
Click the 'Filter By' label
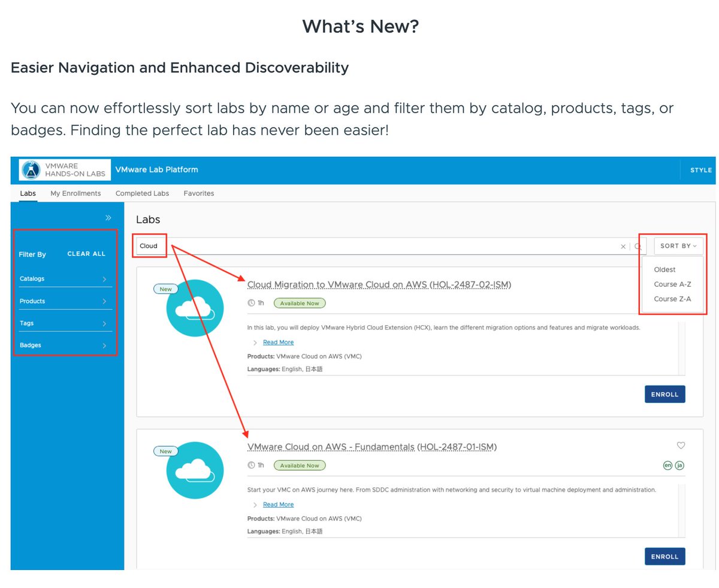click(x=32, y=254)
